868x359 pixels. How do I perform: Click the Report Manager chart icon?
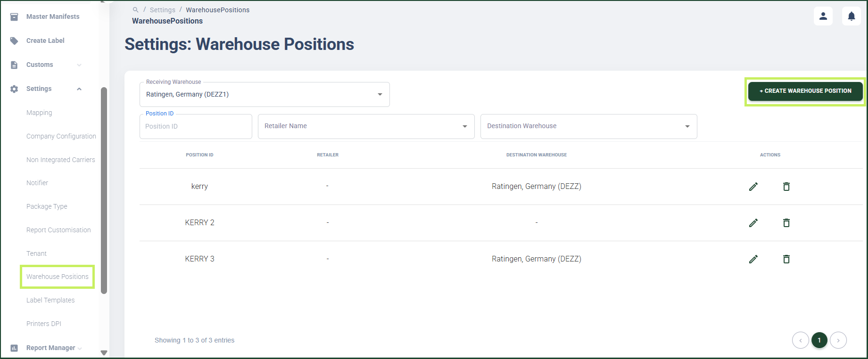tap(14, 348)
